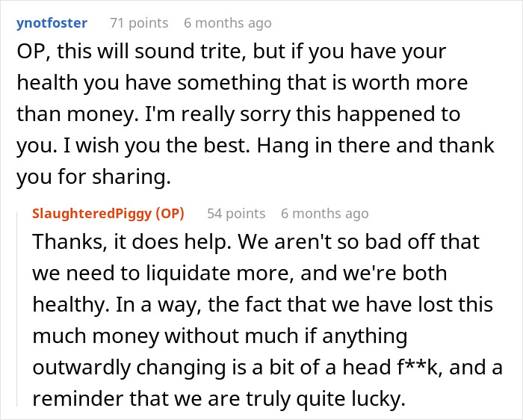Screen dimensions: 523x420
Task: Click the 71 points score
Action: (138, 23)
